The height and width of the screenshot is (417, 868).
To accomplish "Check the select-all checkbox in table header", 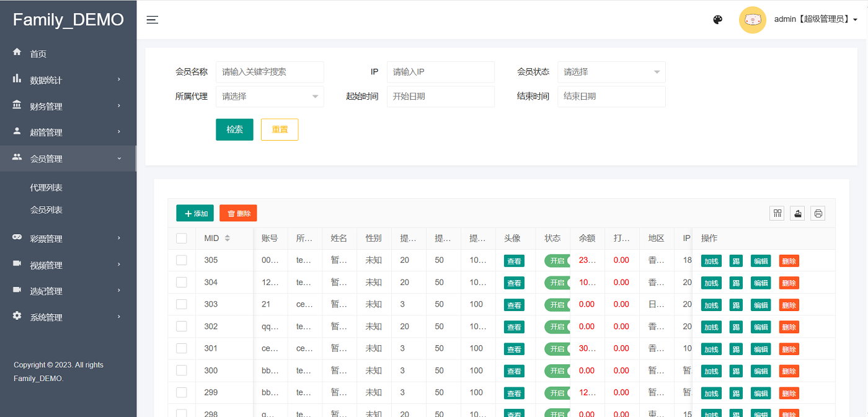I will click(182, 239).
